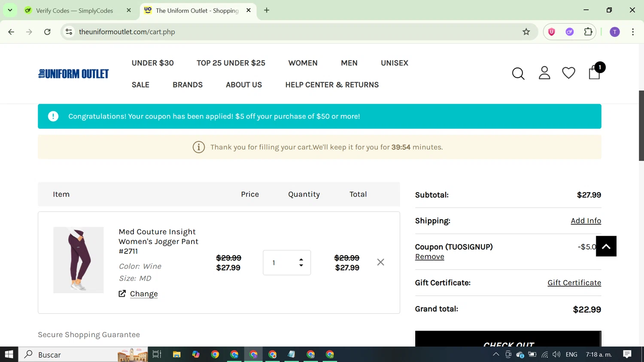This screenshot has width=644, height=362.
Task: Open HELP CENTER & RETURNS
Action: point(332,85)
